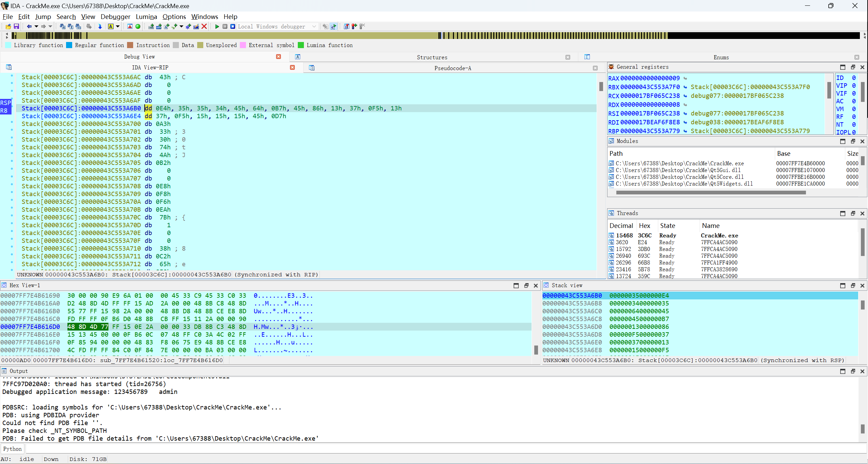Screen dimensions: 868x464
Task: Click the make ASCII string icon
Action: (167, 26)
